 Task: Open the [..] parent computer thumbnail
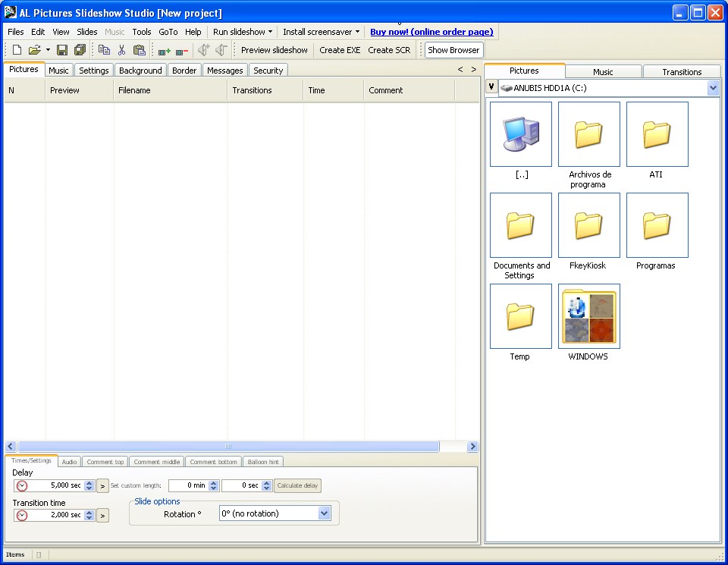click(x=521, y=134)
